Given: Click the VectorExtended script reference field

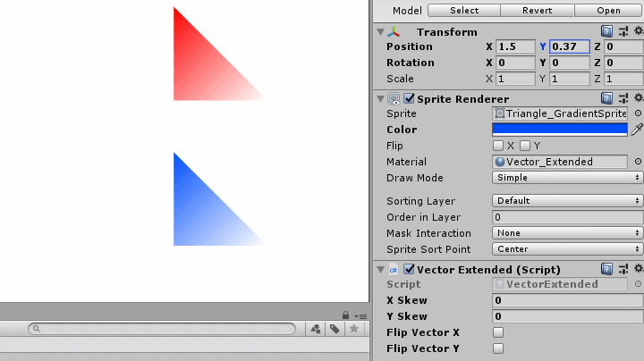Looking at the screenshot, I should tap(560, 284).
